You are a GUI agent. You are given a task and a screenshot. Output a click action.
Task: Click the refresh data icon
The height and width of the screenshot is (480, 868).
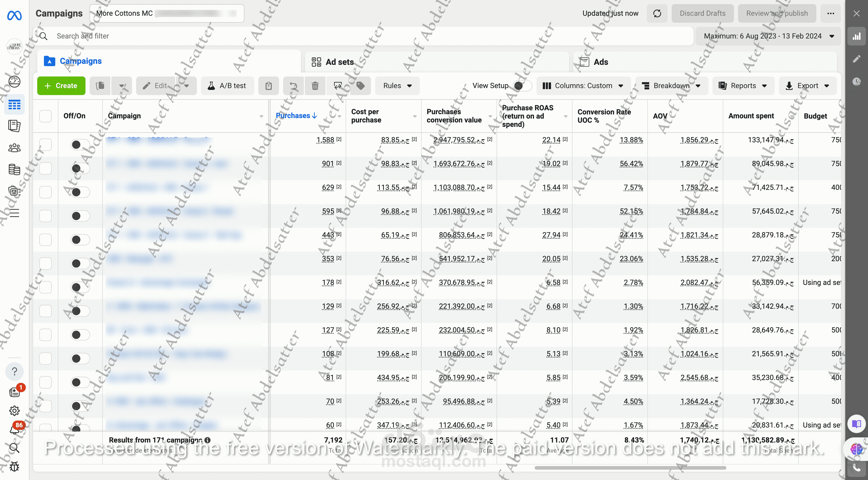click(x=657, y=13)
